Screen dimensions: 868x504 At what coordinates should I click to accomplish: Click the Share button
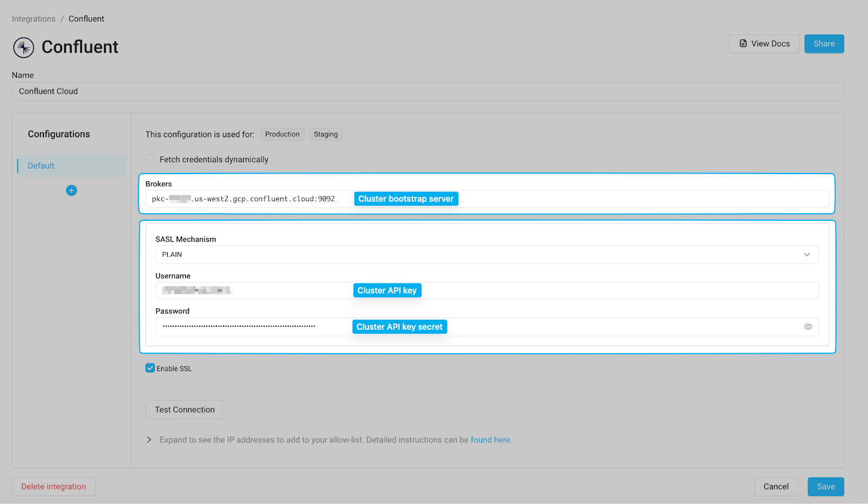(x=824, y=44)
